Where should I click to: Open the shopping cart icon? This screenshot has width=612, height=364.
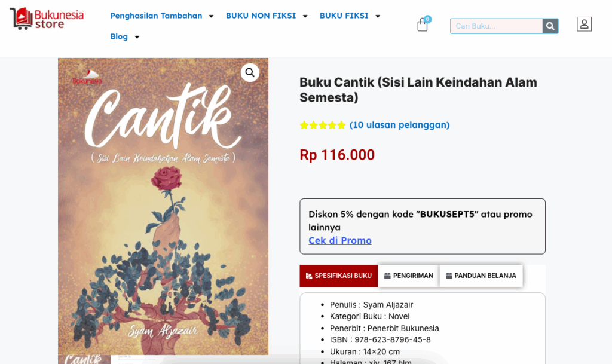point(423,25)
